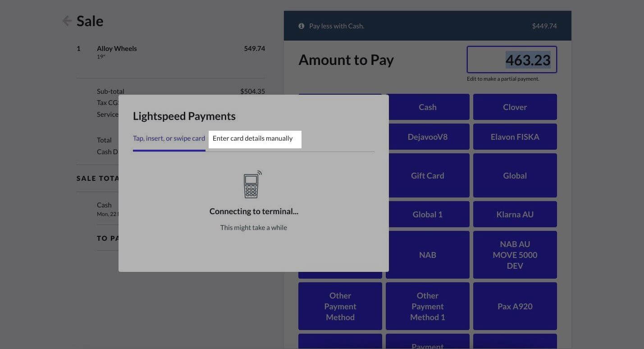Click the back arrow next to Sale
Screen dimensions: 644x349
tap(67, 20)
